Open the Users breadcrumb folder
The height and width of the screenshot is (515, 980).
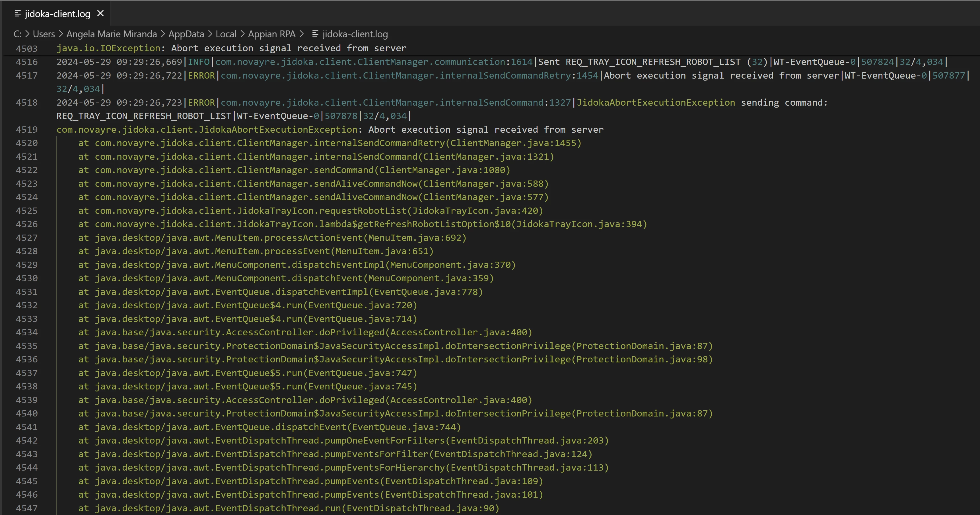[44, 34]
